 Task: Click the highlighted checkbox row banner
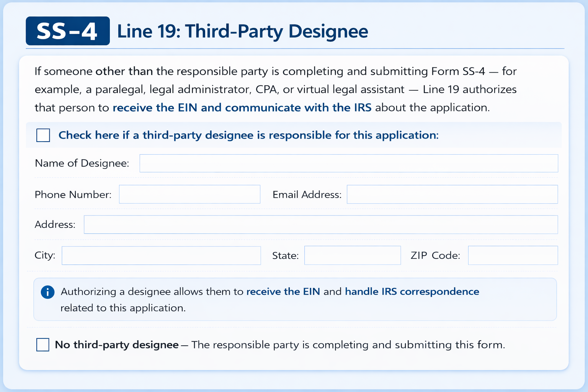click(x=295, y=135)
